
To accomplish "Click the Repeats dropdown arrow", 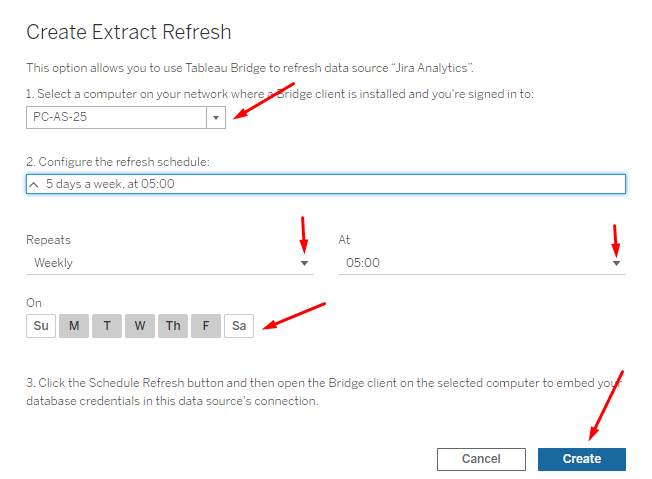I will tap(304, 263).
